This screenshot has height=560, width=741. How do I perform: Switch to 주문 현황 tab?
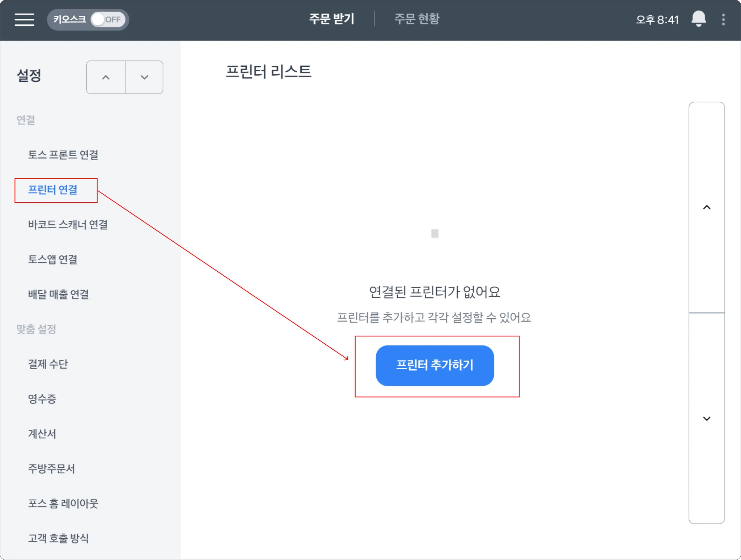point(417,19)
